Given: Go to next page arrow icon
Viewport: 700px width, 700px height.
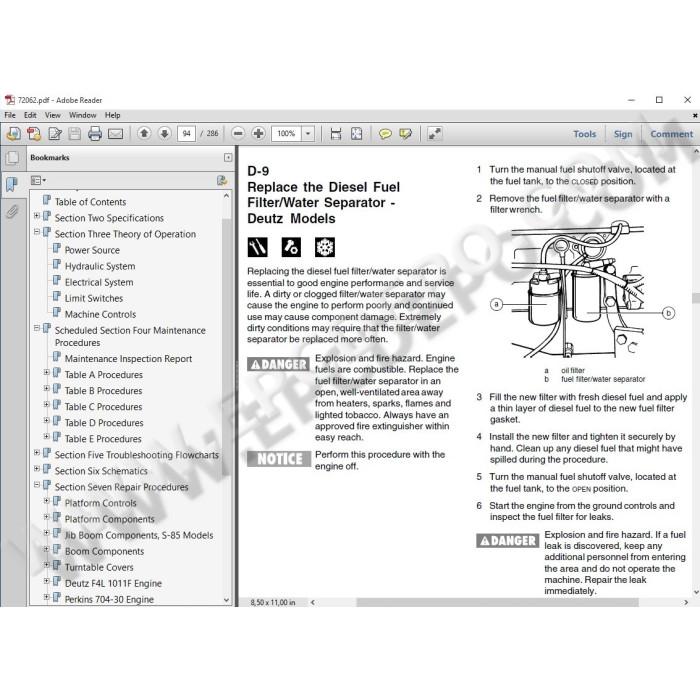Looking at the screenshot, I should pos(165,133).
